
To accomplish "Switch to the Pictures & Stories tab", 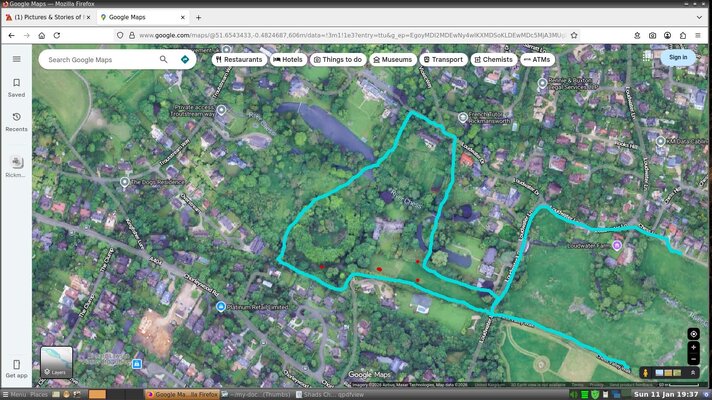I will tap(48, 17).
